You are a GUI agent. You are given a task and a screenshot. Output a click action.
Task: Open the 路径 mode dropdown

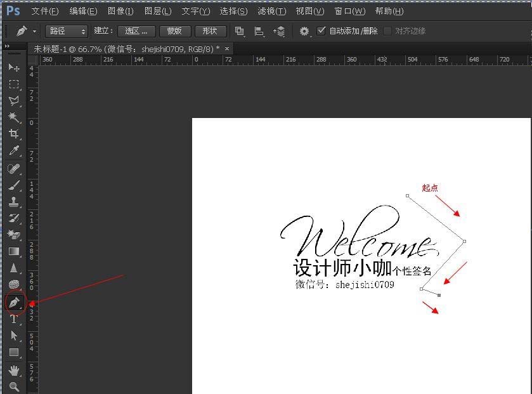pyautogui.click(x=67, y=31)
